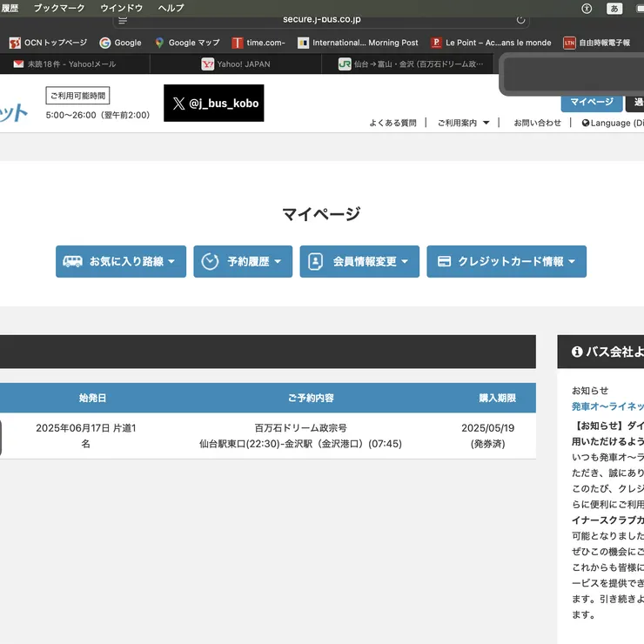This screenshot has height=644, width=644.
Task: Click the input method あ icon in menu bar
Action: [614, 8]
